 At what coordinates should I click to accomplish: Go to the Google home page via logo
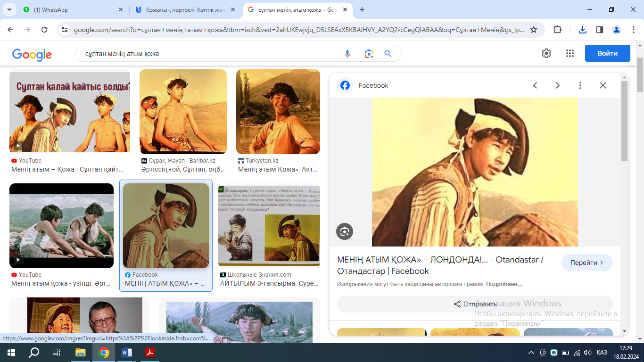(32, 54)
